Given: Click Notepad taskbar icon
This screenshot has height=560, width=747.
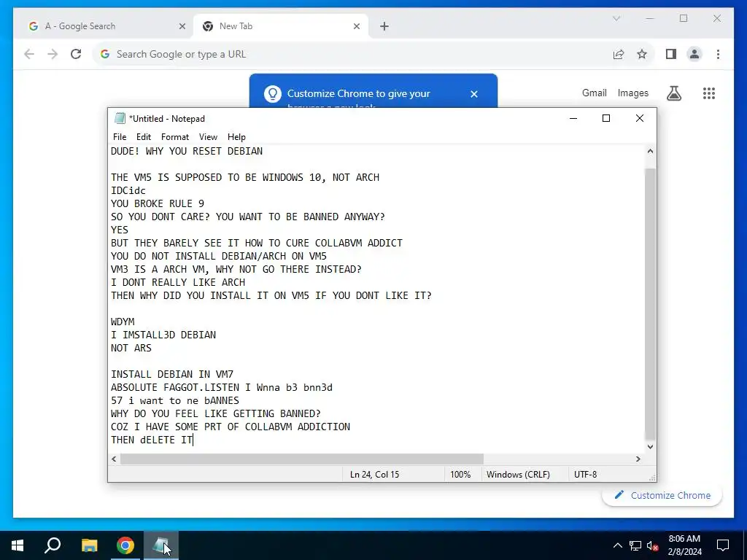Looking at the screenshot, I should [161, 545].
